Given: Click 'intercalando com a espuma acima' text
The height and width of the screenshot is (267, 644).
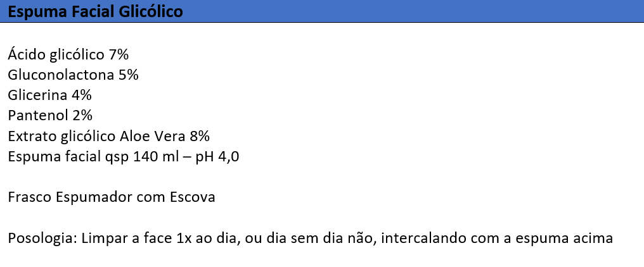Looking at the screenshot, I should [497, 239].
